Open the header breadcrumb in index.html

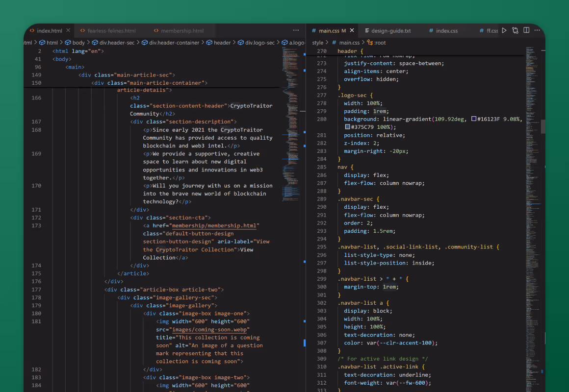[218, 43]
